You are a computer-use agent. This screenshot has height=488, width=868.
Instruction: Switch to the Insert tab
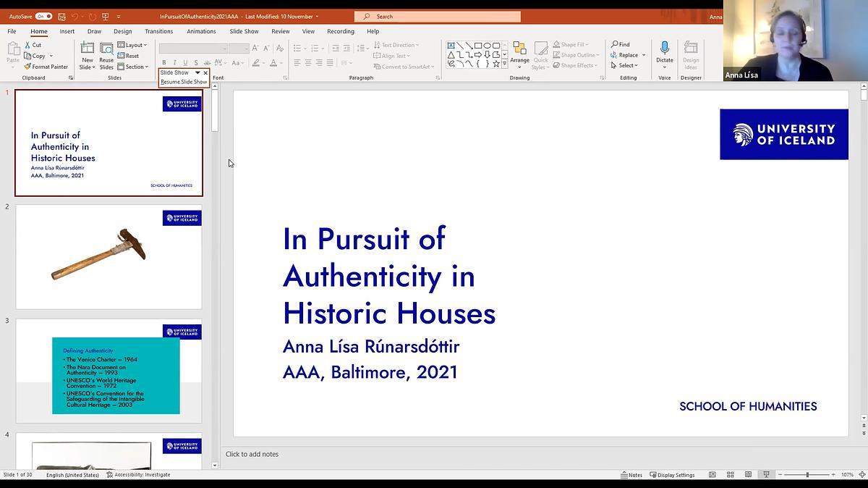(x=67, y=31)
